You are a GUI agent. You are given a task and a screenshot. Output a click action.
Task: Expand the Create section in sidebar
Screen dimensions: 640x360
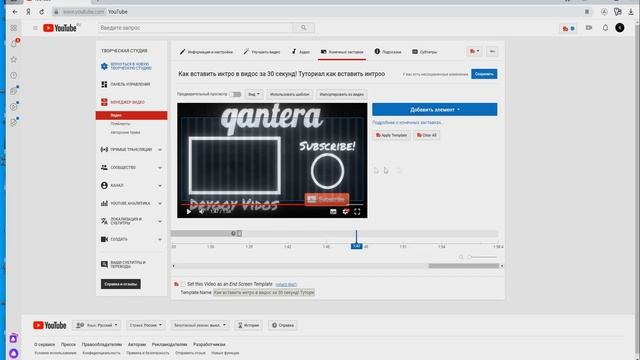160,239
